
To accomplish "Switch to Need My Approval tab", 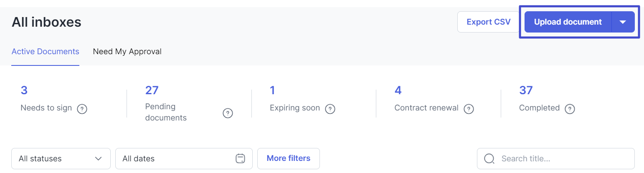I will (127, 52).
